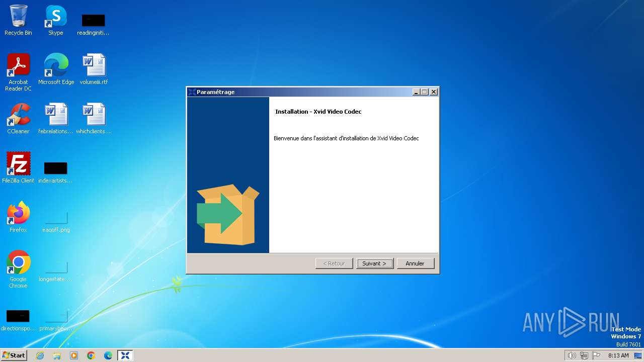The image size is (644, 362).
Task: Click the 8:13 AM clock
Action: tap(618, 355)
